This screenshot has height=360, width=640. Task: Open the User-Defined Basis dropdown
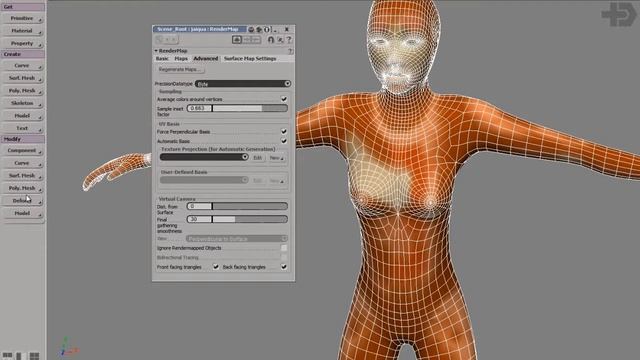click(x=204, y=180)
